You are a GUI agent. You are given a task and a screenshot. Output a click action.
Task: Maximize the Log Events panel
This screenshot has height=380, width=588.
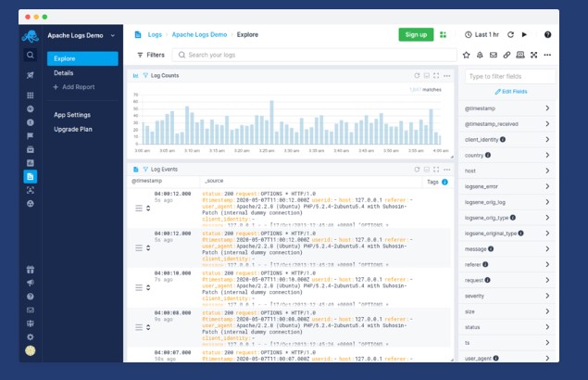click(436, 170)
